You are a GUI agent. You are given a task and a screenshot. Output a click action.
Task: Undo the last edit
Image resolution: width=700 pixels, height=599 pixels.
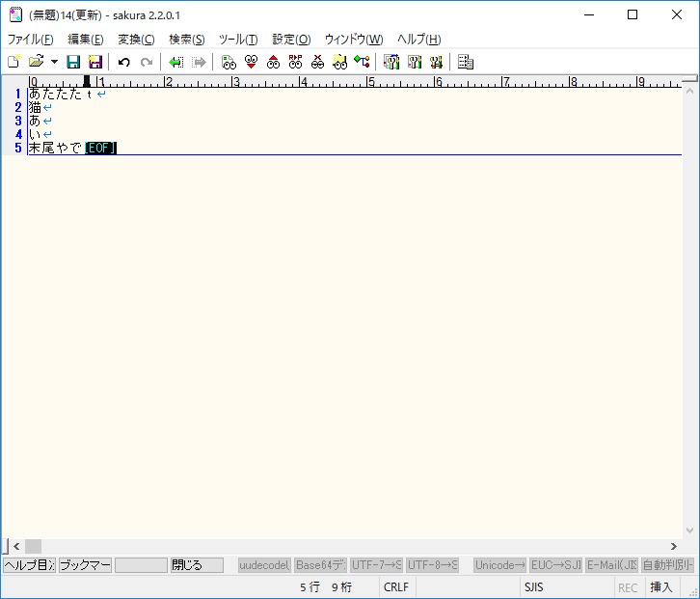pos(124,62)
